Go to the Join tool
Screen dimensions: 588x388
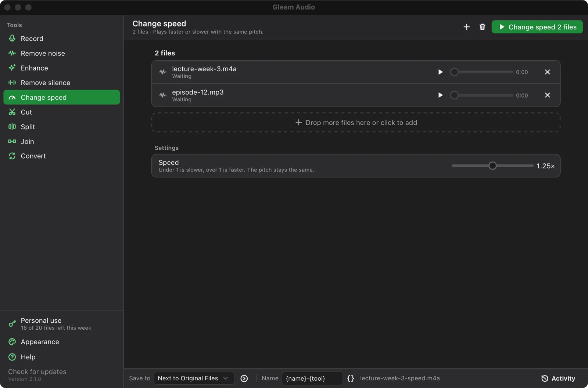click(x=61, y=141)
